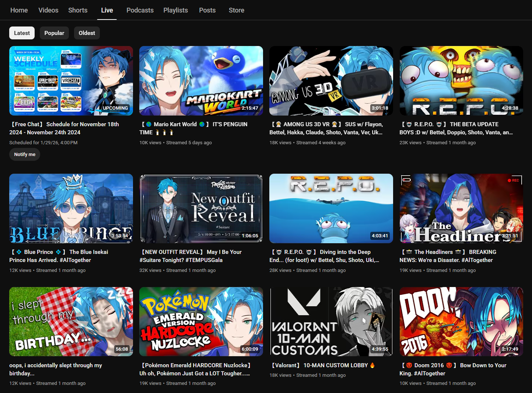Click "BREAKING NEWS: We're a Disaster" title
Screen dimensions: 532x393
(x=448, y=256)
